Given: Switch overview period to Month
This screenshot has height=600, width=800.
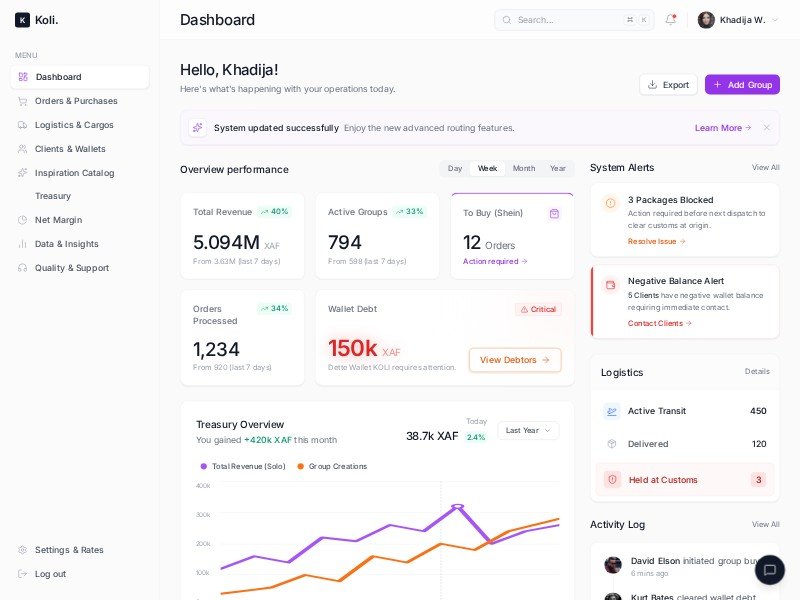Looking at the screenshot, I should coord(523,169).
